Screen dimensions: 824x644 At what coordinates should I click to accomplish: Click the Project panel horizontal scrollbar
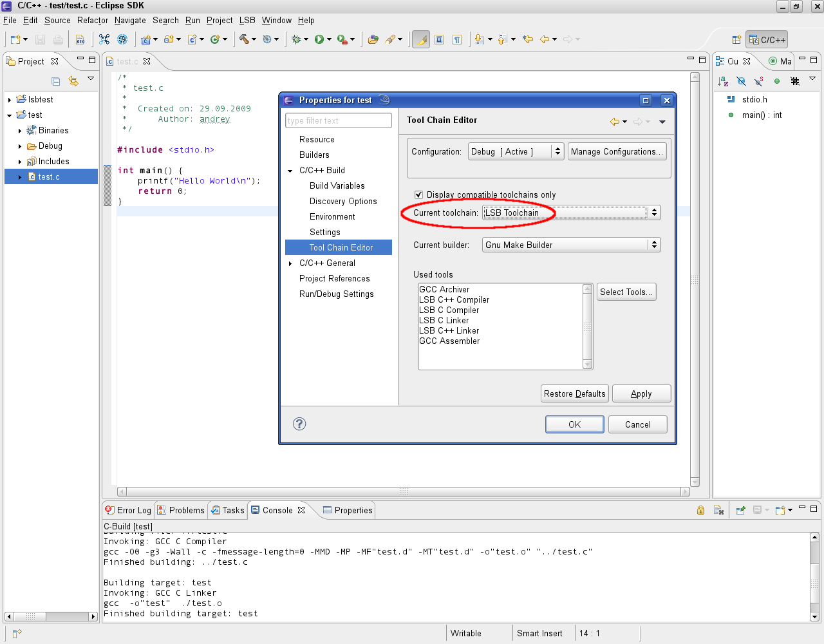50,616
